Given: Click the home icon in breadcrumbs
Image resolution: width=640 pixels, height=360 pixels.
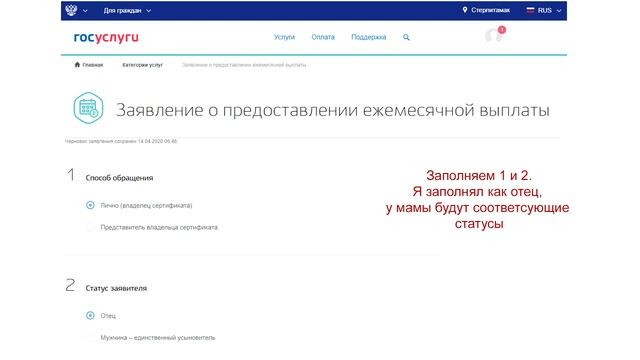Looking at the screenshot, I should (x=77, y=64).
